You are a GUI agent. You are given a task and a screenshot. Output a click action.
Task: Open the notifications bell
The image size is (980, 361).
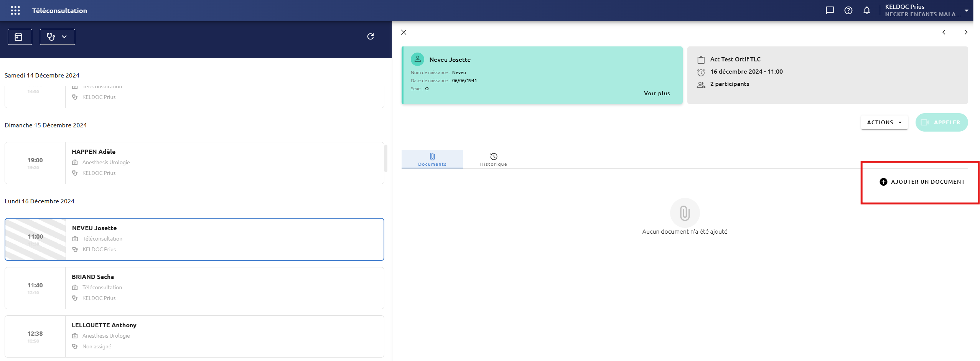[867, 10]
